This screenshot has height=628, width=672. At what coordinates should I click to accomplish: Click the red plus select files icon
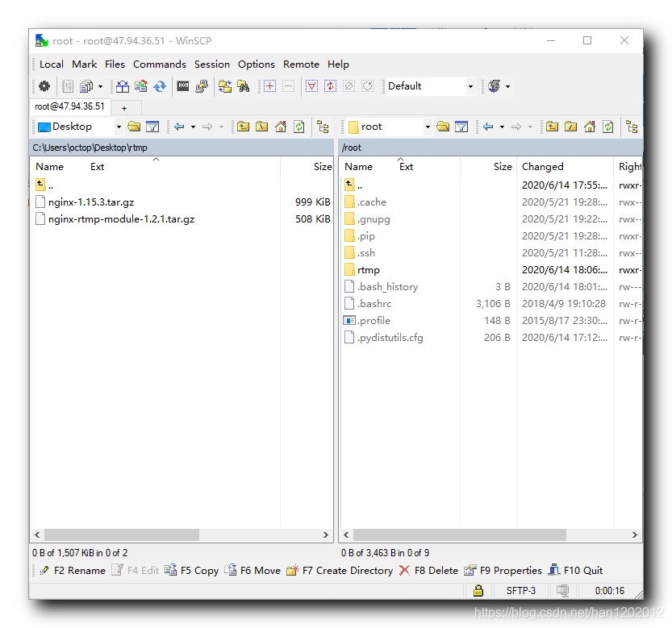(x=269, y=86)
